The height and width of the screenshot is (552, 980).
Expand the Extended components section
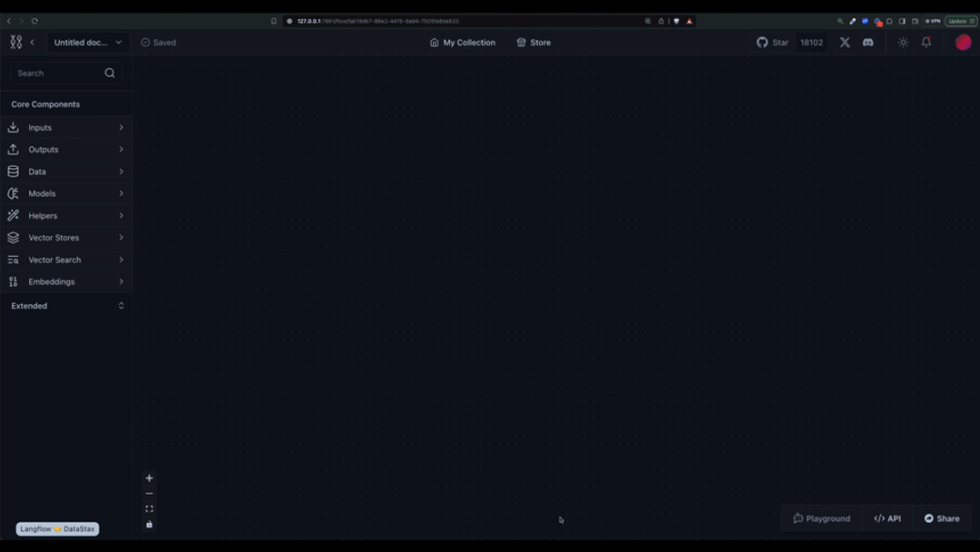click(121, 306)
